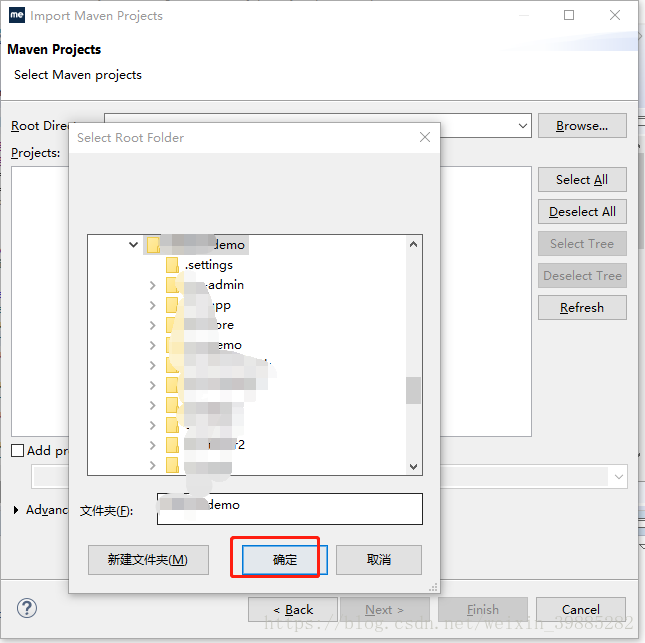Image resolution: width=645 pixels, height=643 pixels.
Task: Expand the Advanced section triangle
Action: click(x=16, y=510)
